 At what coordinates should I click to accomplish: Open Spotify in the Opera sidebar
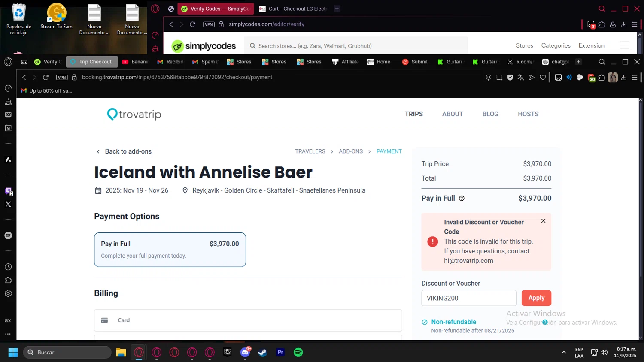(8, 235)
